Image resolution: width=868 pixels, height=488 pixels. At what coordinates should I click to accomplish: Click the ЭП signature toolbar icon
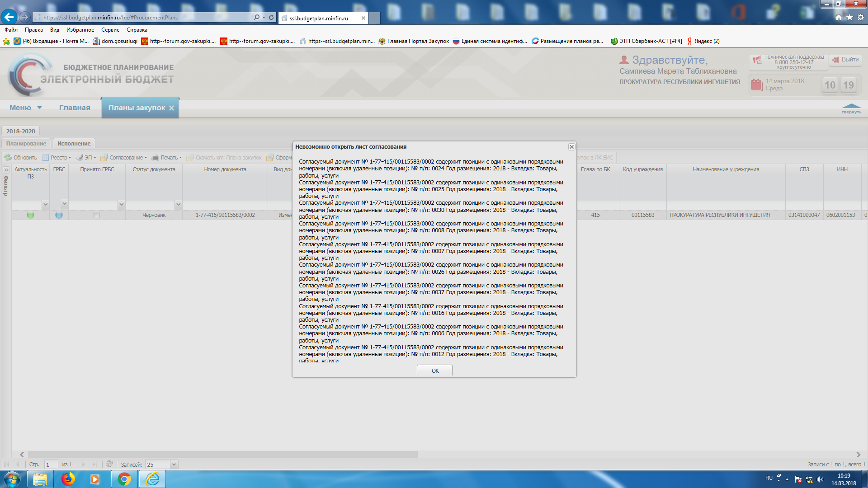pos(80,158)
